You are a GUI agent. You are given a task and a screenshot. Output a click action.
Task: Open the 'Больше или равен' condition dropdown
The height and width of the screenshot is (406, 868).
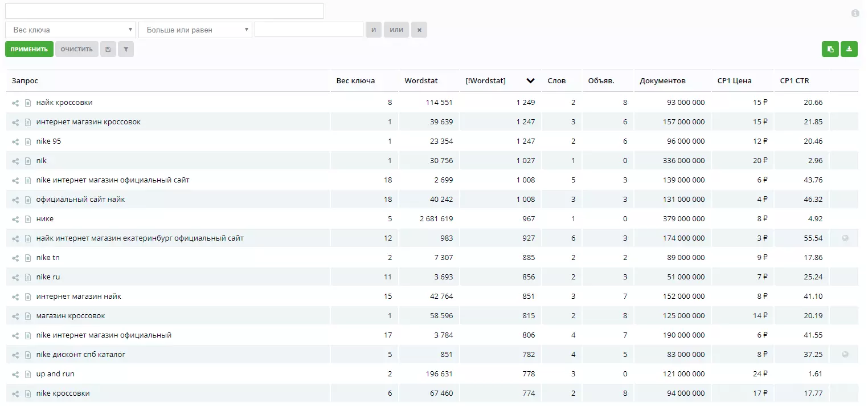[195, 30]
